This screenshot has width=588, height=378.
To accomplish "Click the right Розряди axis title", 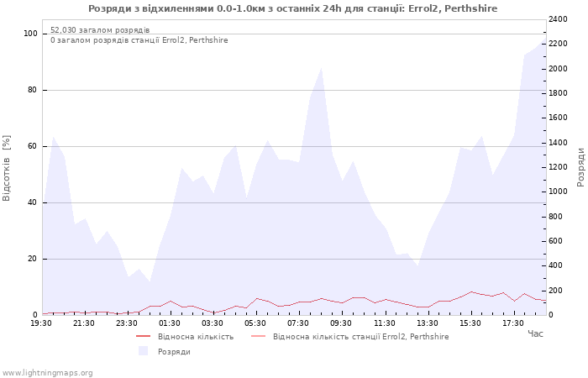I will point(581,167).
